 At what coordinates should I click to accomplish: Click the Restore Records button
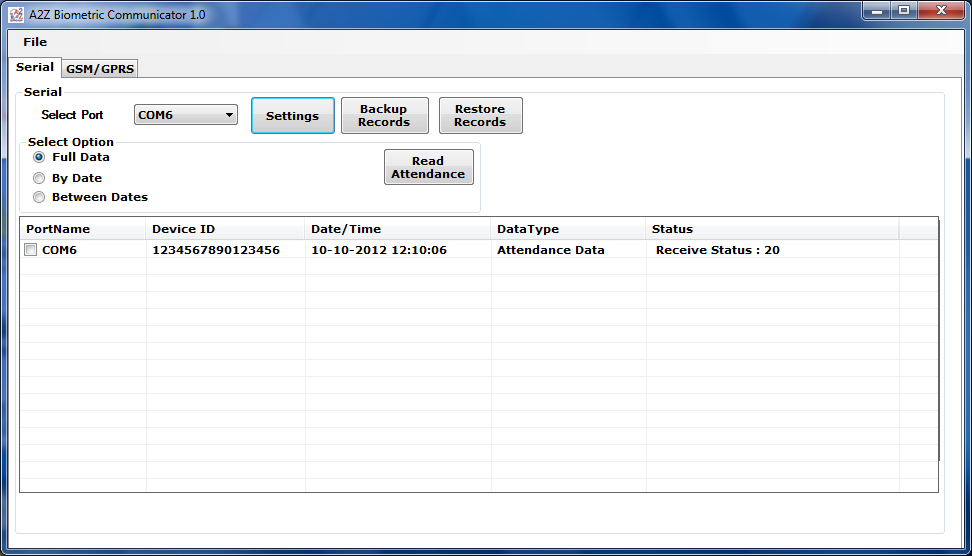[480, 116]
